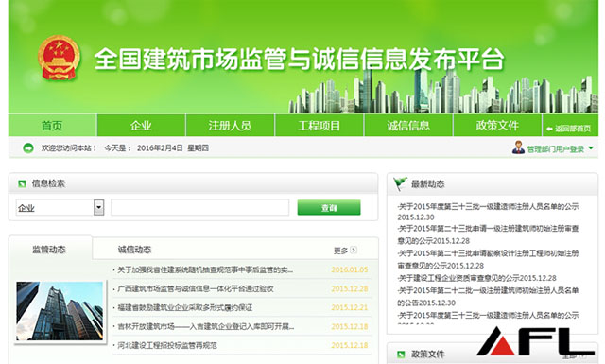
Task: Go to 工程项目 in navigation bar
Action: click(x=320, y=125)
